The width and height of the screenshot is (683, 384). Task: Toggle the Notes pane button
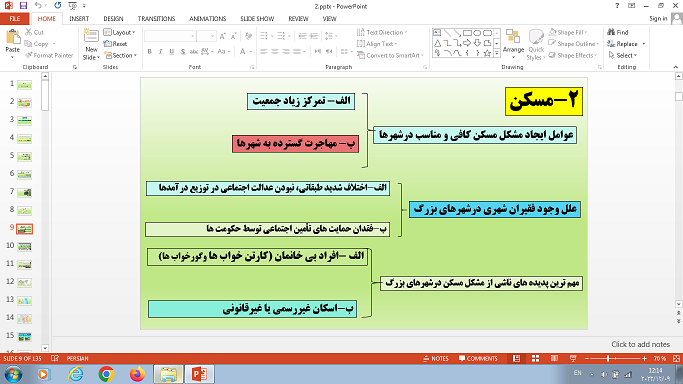click(436, 358)
